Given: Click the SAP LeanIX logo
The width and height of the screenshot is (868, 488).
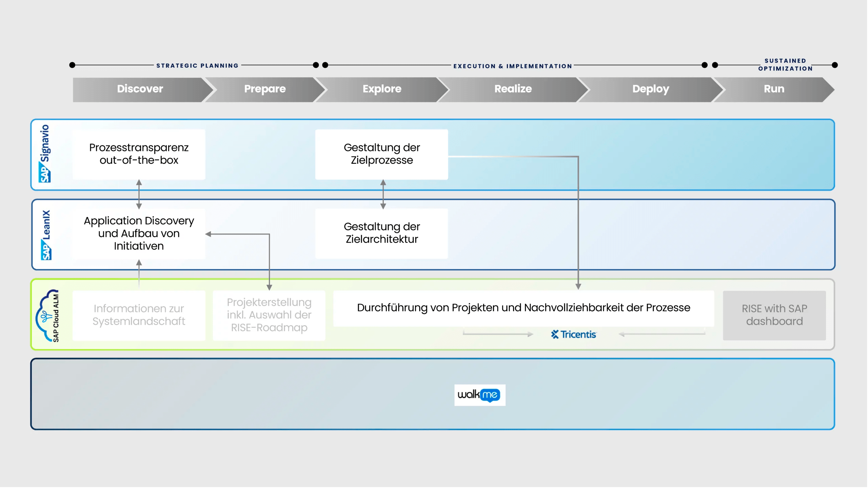Looking at the screenshot, I should pyautogui.click(x=46, y=235).
